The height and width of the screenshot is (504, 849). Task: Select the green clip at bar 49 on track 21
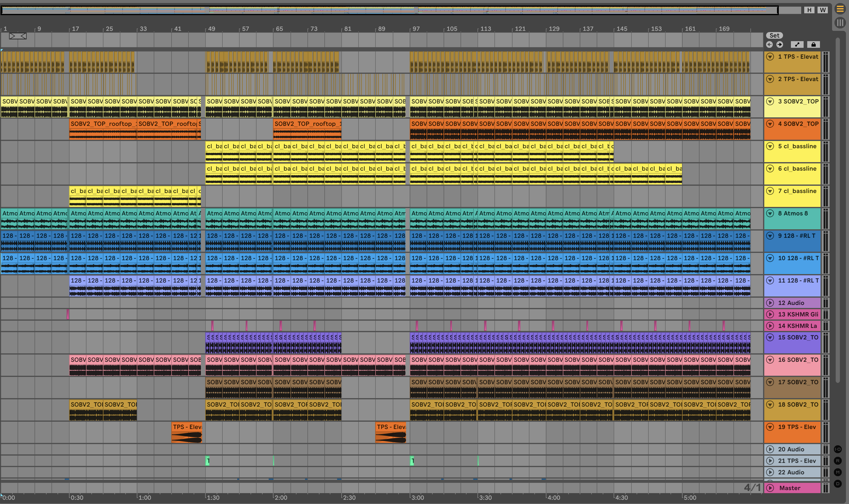click(207, 461)
